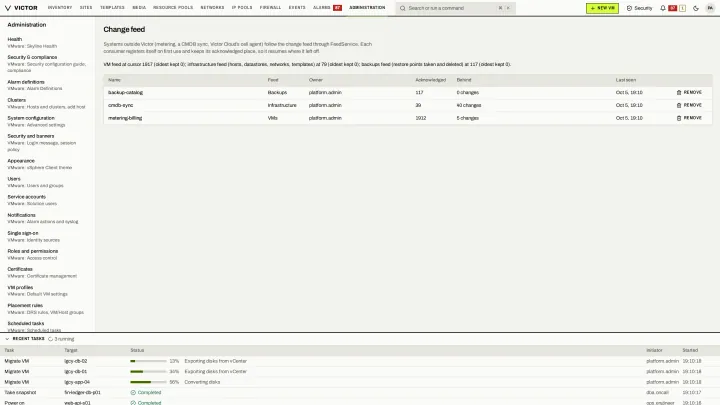Click the lgcy-db-02 migration progress bar
This screenshot has width=720, height=405.
148,361
